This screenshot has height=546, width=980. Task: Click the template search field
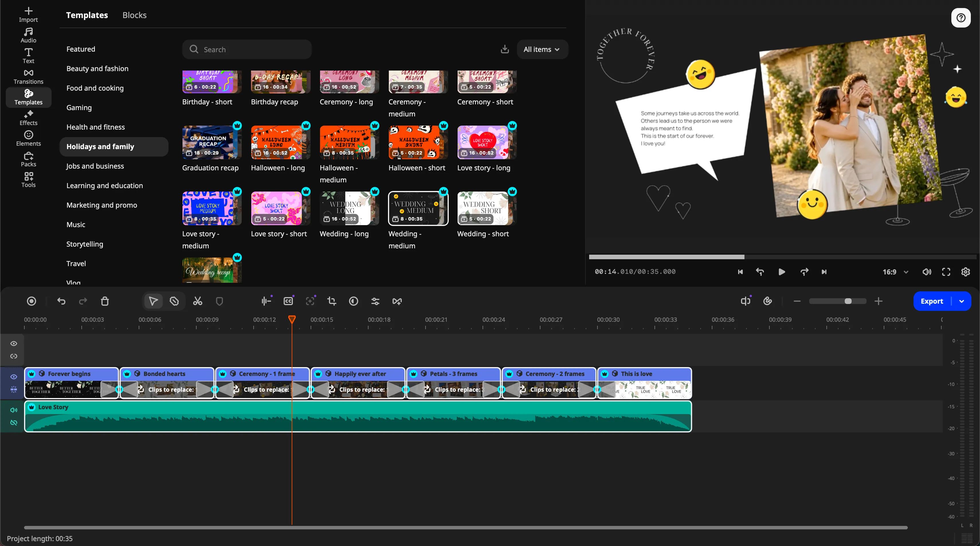pyautogui.click(x=247, y=49)
